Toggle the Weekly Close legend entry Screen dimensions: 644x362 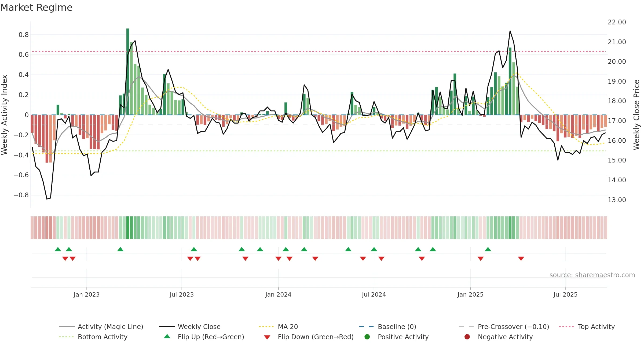[190, 327]
